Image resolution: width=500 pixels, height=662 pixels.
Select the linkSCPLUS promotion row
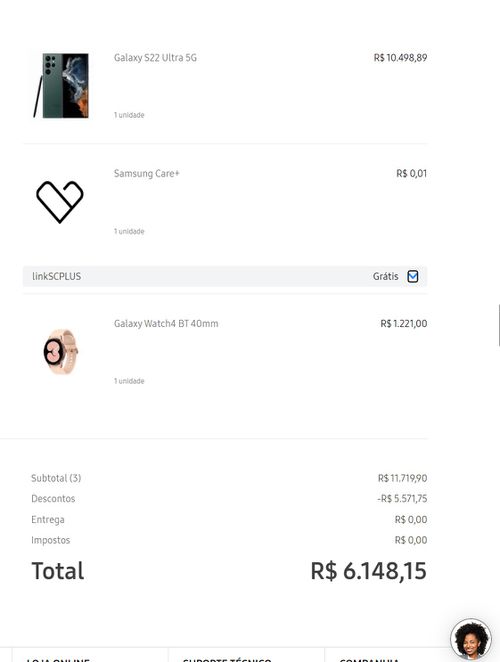point(225,276)
